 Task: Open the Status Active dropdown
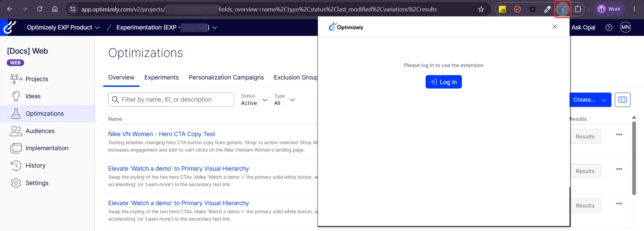tap(254, 100)
